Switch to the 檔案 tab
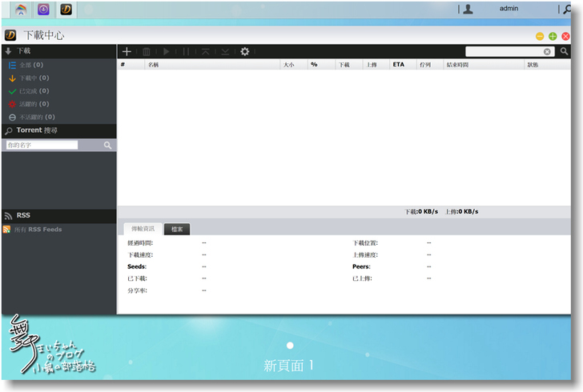This screenshot has height=392, width=583. point(177,230)
